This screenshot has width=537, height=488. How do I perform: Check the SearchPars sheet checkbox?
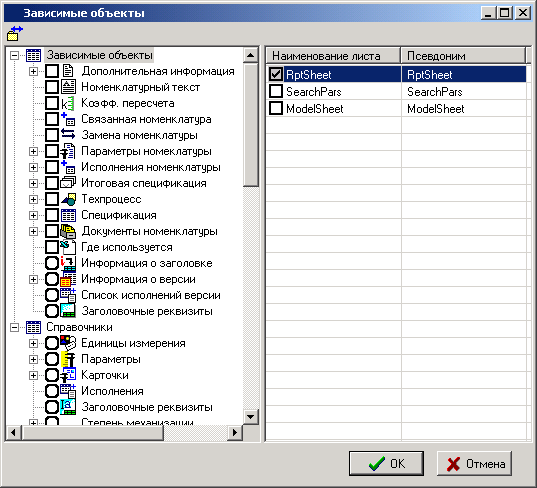point(276,91)
